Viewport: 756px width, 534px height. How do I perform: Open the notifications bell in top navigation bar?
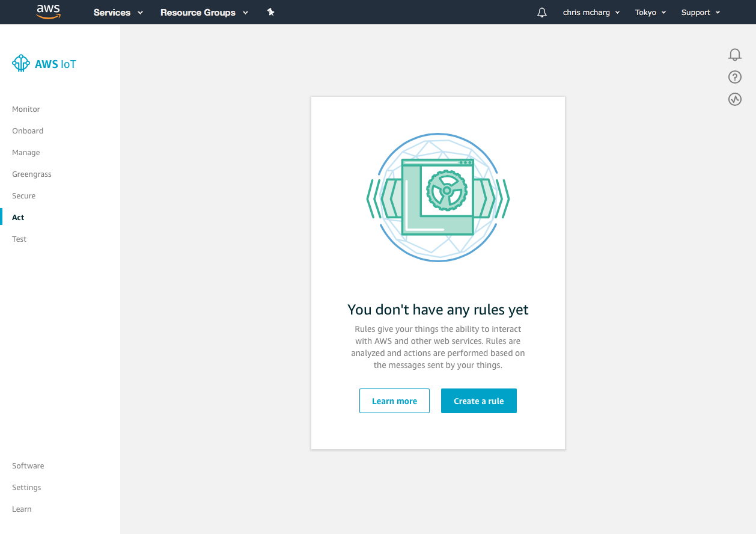[542, 13]
